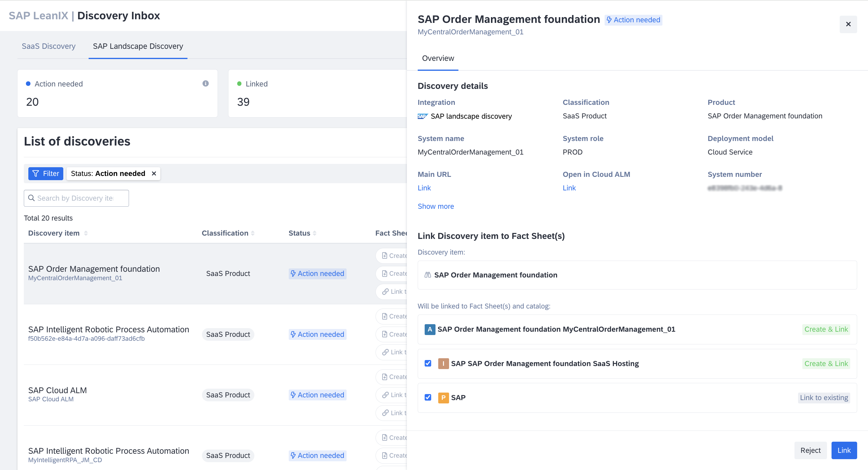Select SAP Intelligent Robotic Process Automation f50b562e row
868x470 pixels.
(x=215, y=334)
